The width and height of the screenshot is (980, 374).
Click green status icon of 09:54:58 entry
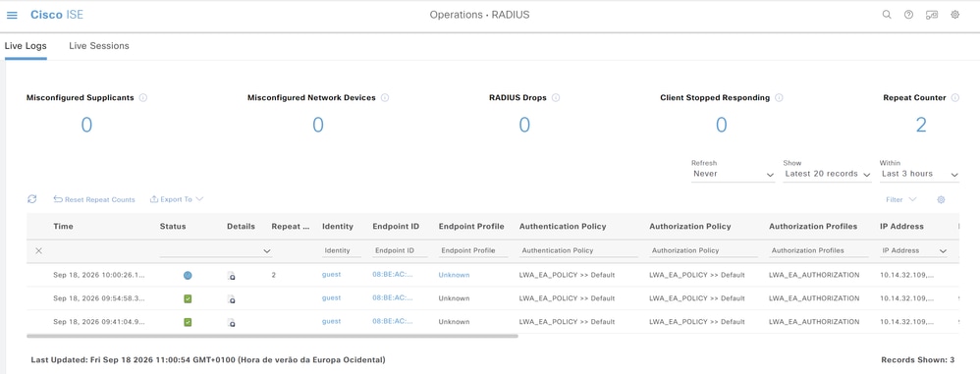188,299
